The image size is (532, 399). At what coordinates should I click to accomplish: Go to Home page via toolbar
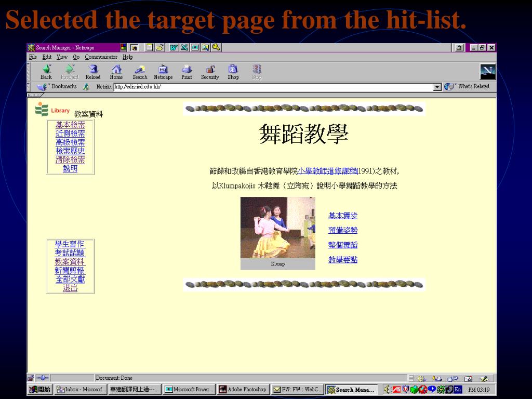click(x=116, y=72)
